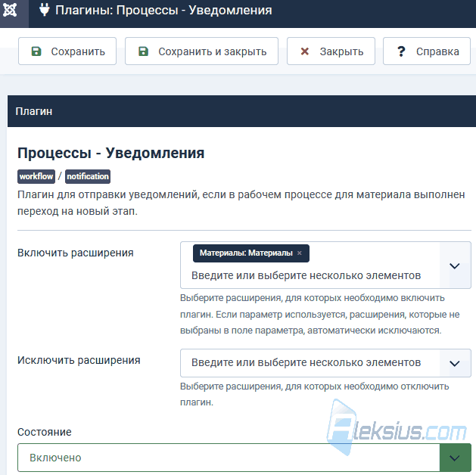476x475 pixels.
Task: Click the Включить расширения label
Action: [76, 253]
